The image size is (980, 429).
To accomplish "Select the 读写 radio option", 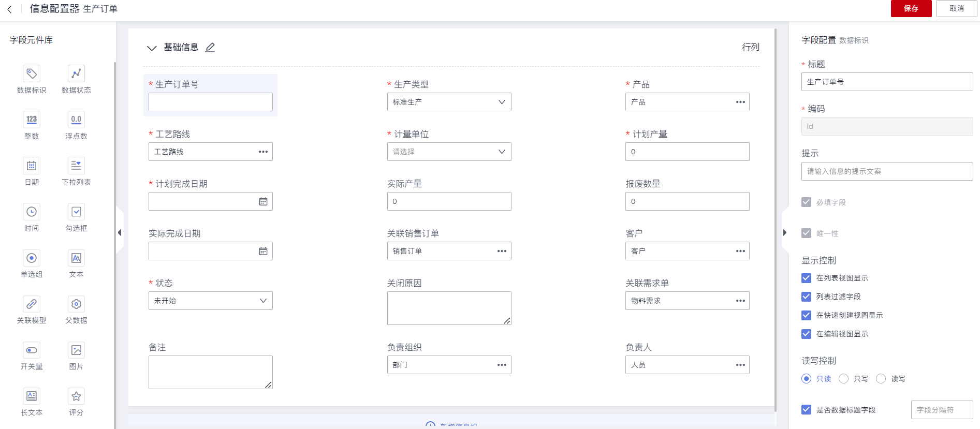I will point(881,379).
